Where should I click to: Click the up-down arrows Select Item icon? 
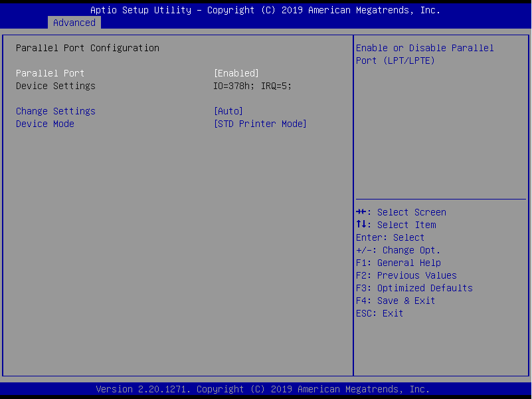pos(361,225)
